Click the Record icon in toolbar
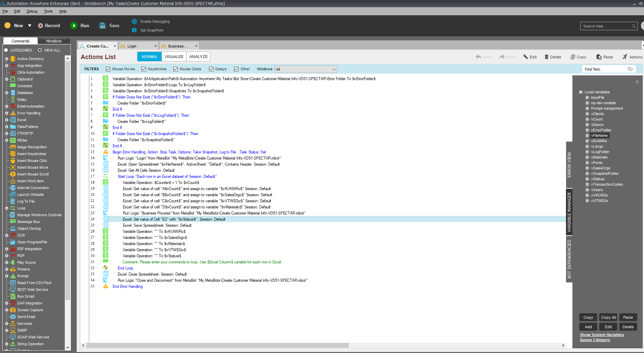 pyautogui.click(x=40, y=26)
